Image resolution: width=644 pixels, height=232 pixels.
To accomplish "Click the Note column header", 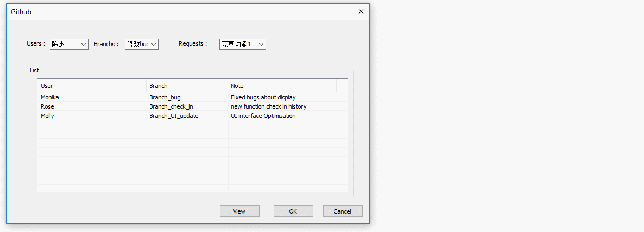I will (x=281, y=86).
